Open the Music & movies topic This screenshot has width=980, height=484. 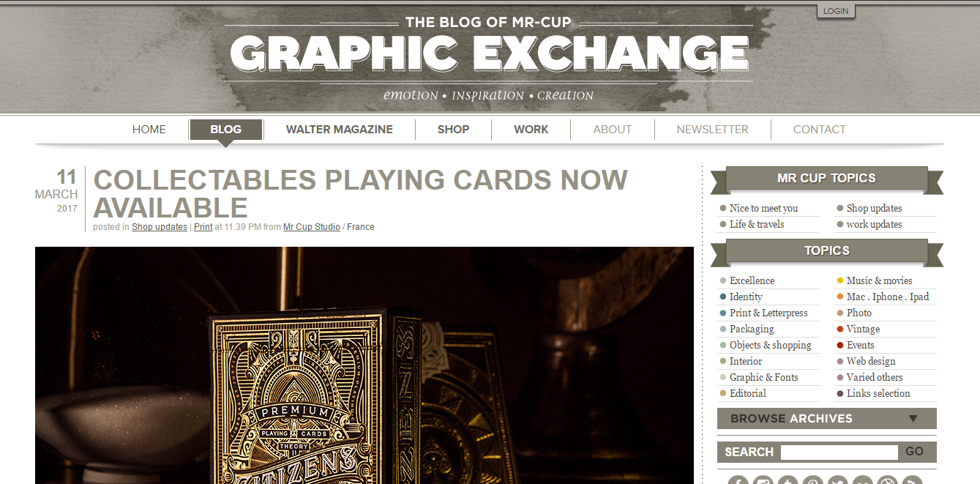[879, 280]
